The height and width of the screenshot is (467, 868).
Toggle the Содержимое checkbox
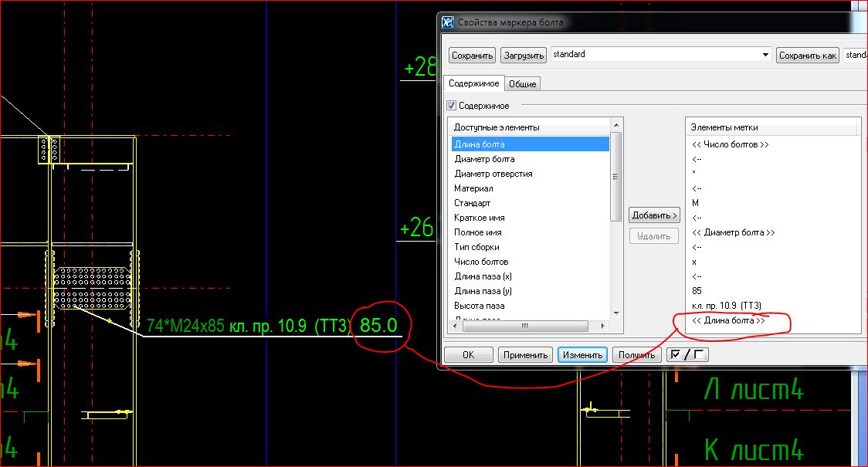(452, 106)
